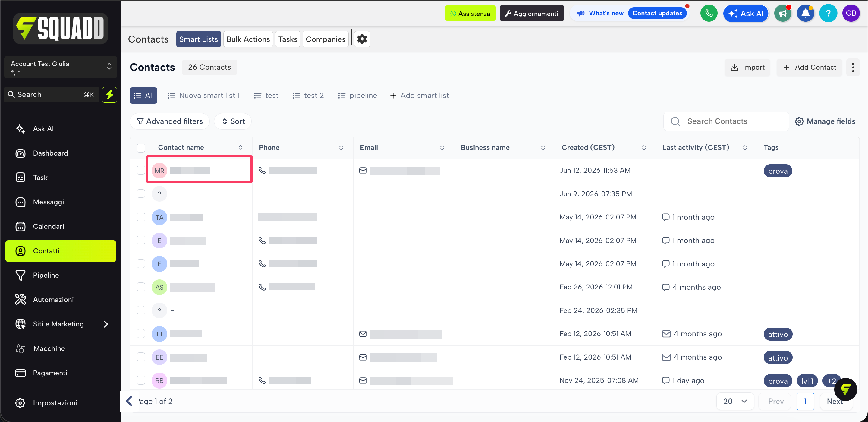Open the page size 20 dropdown
The width and height of the screenshot is (868, 422).
(x=735, y=402)
